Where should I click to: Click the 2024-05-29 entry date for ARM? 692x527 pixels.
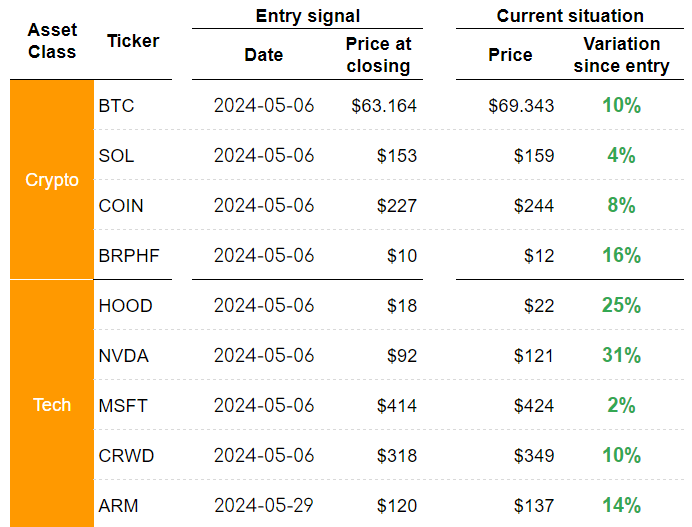264,505
